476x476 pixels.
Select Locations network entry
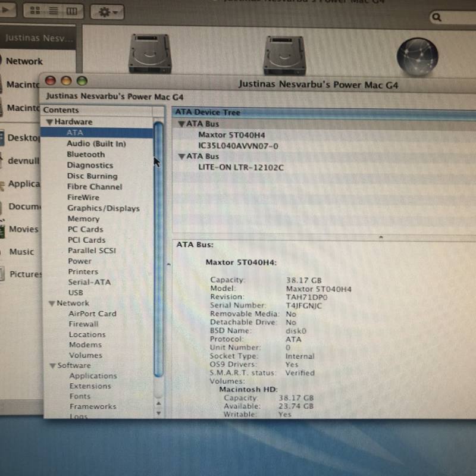tap(87, 334)
